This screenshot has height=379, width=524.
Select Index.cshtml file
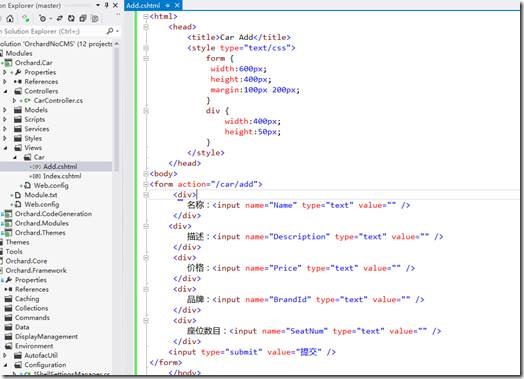62,176
